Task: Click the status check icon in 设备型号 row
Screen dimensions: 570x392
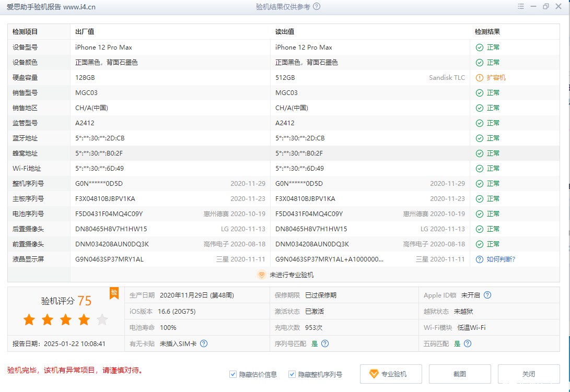Action: (480, 47)
